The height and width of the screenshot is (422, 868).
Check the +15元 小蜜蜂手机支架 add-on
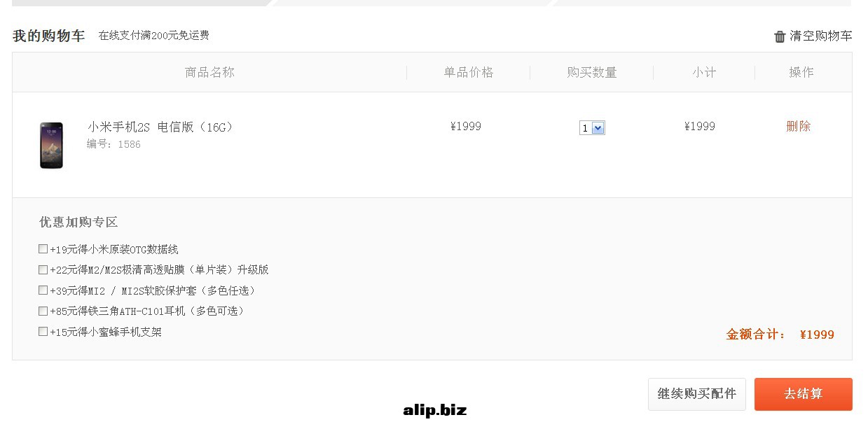tap(43, 331)
